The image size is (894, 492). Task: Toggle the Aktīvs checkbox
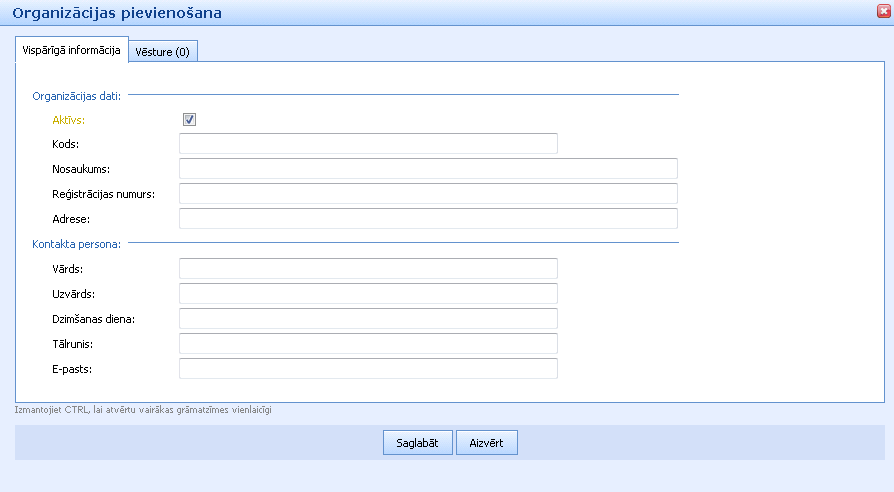tap(189, 120)
